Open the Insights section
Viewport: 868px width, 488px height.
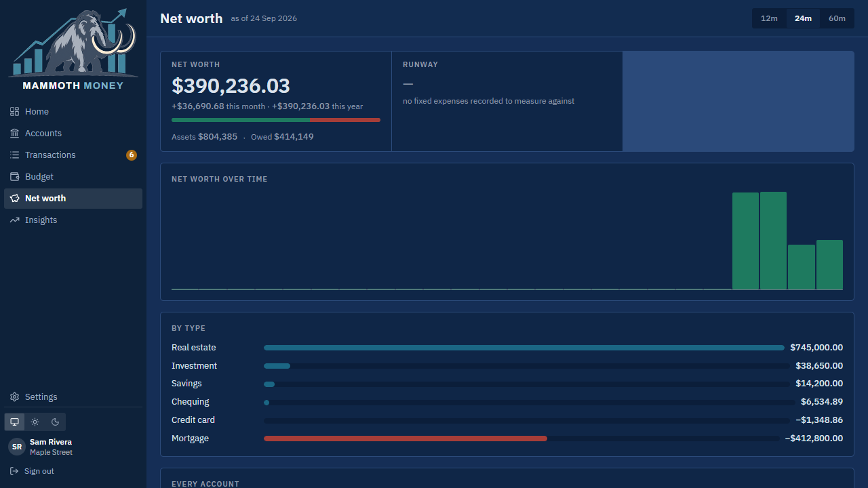tap(73, 220)
